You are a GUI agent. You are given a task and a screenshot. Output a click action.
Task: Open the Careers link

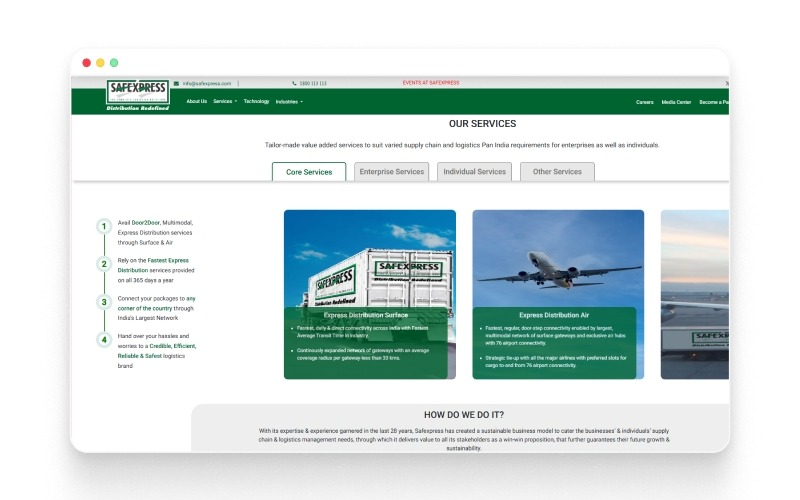click(x=645, y=102)
